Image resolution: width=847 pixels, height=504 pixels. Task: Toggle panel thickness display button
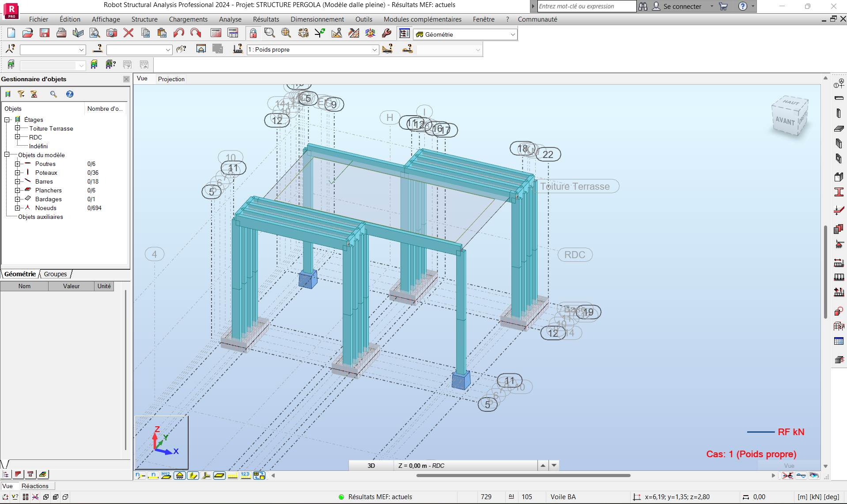[x=219, y=475]
